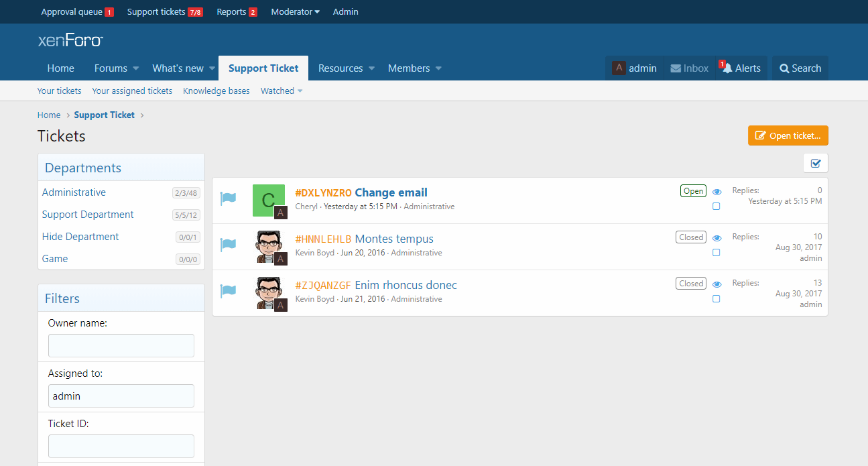Switch to the Support Ticket tab
The height and width of the screenshot is (466, 868).
pos(263,68)
